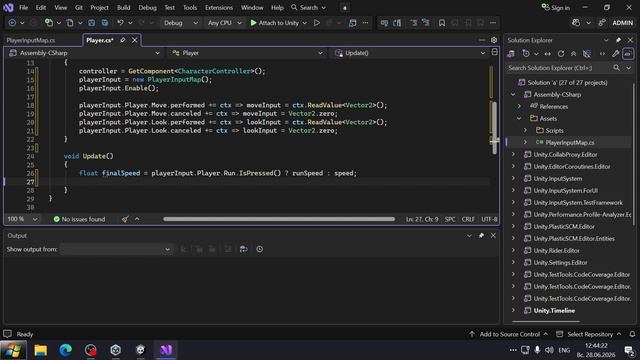Select PlayerInputMap.cs in Solution Explorer
The width and height of the screenshot is (640, 360).
[x=569, y=142]
